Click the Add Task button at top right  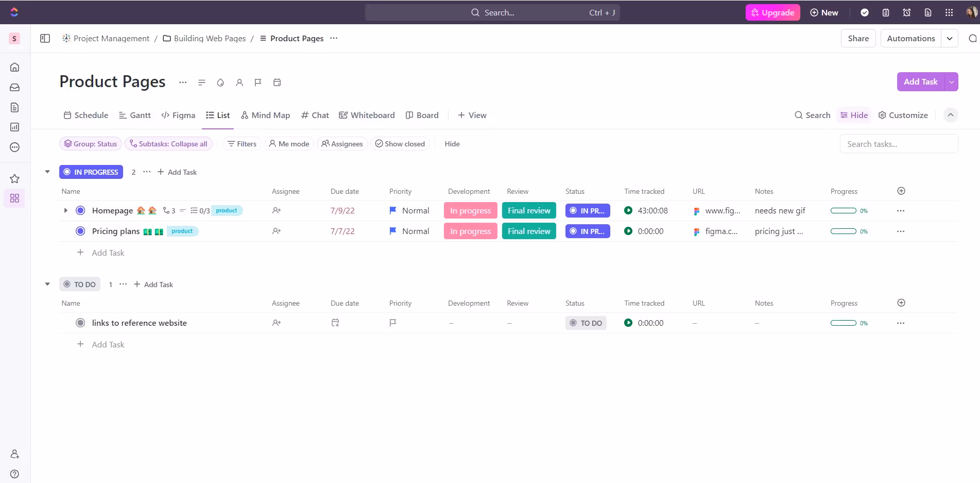pos(921,81)
